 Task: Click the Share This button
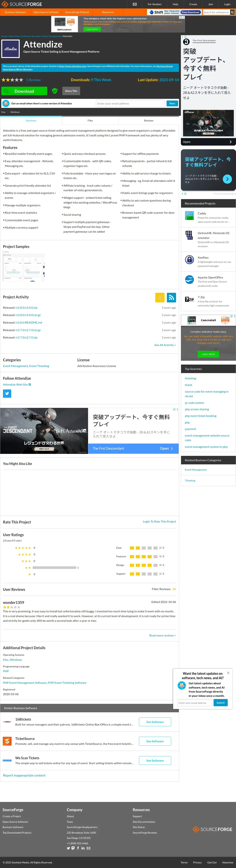71,91
